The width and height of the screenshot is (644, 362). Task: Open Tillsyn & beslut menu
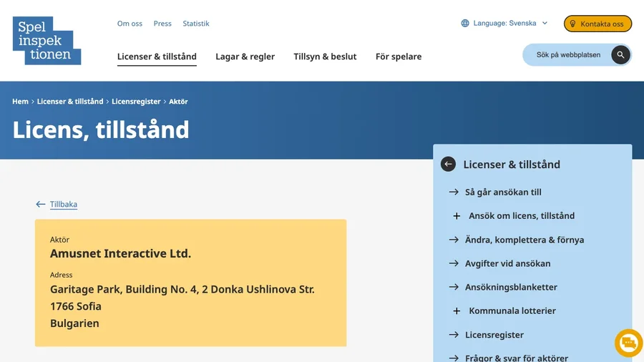point(325,57)
